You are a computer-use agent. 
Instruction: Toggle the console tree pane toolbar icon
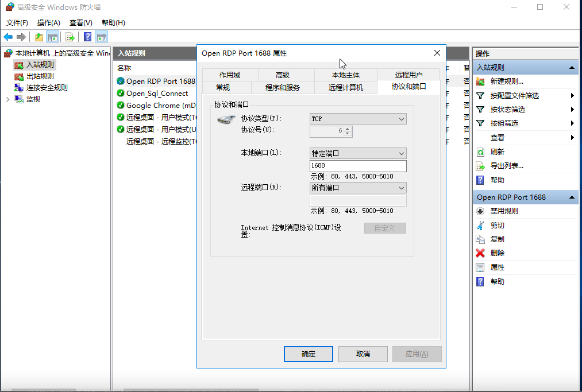(x=52, y=37)
